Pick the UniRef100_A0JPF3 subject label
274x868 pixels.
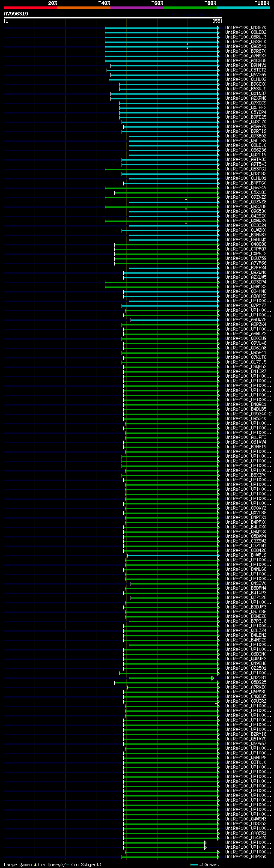(x=246, y=438)
